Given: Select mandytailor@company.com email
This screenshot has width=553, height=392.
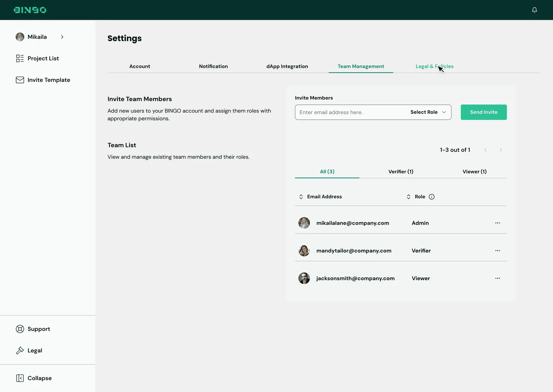Looking at the screenshot, I should click(354, 251).
